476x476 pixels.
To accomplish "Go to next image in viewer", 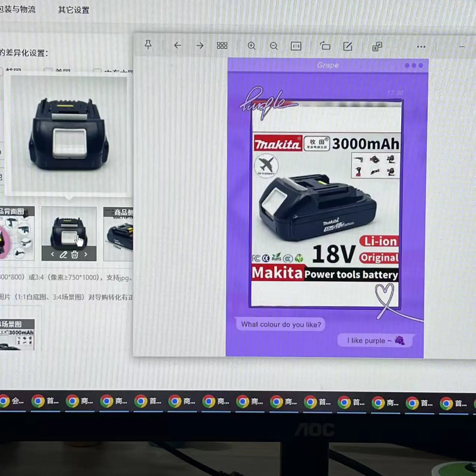I will [x=200, y=46].
